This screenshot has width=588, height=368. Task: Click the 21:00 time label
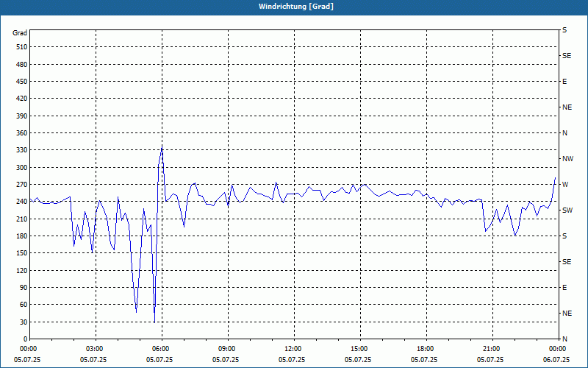click(492, 349)
